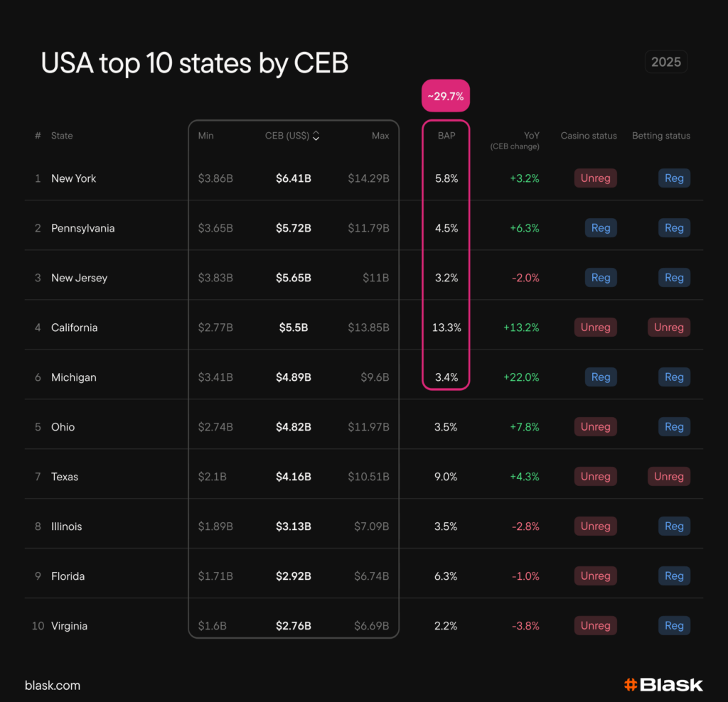This screenshot has height=702, width=728.
Task: Toggle Pennsylvania's Reg casino status badge
Action: 601,228
